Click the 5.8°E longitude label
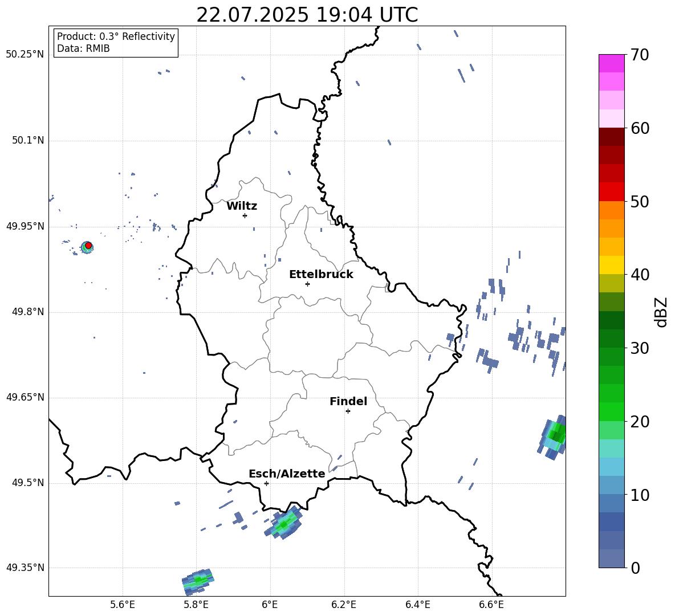Screen dimensions: 675x616 coord(196,605)
